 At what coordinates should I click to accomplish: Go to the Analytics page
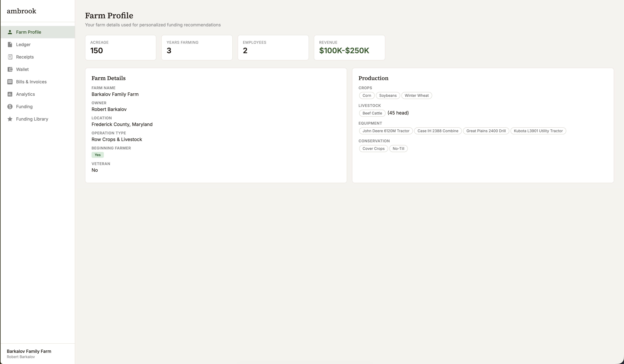(x=25, y=94)
